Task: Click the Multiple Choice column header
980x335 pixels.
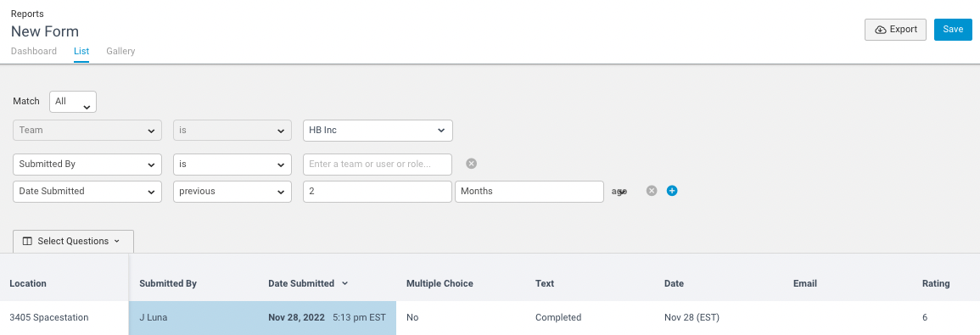Action: pyautogui.click(x=440, y=283)
